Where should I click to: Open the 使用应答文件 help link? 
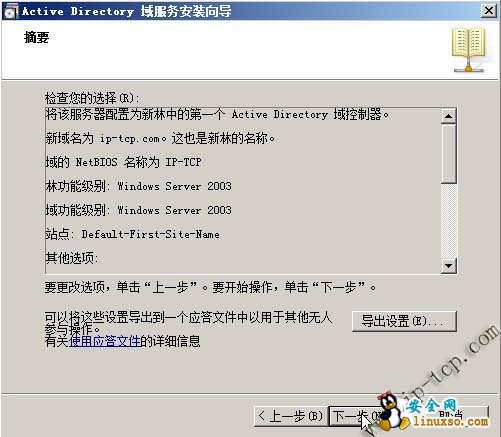pos(104,341)
